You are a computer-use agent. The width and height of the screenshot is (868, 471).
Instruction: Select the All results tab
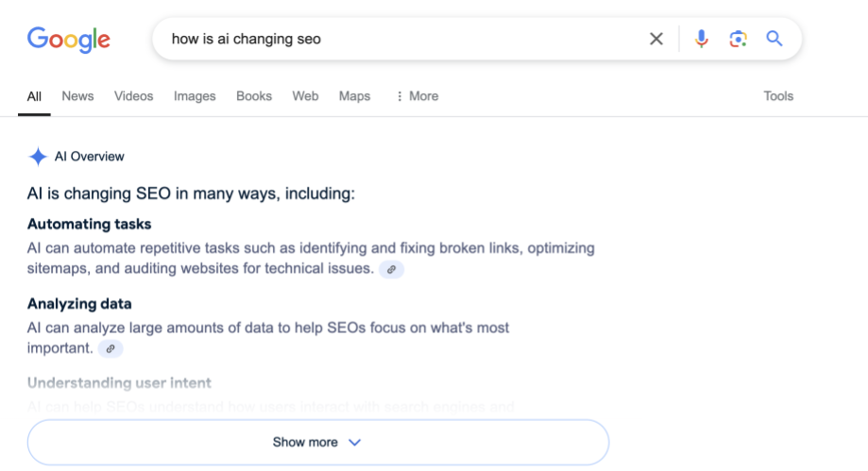34,96
